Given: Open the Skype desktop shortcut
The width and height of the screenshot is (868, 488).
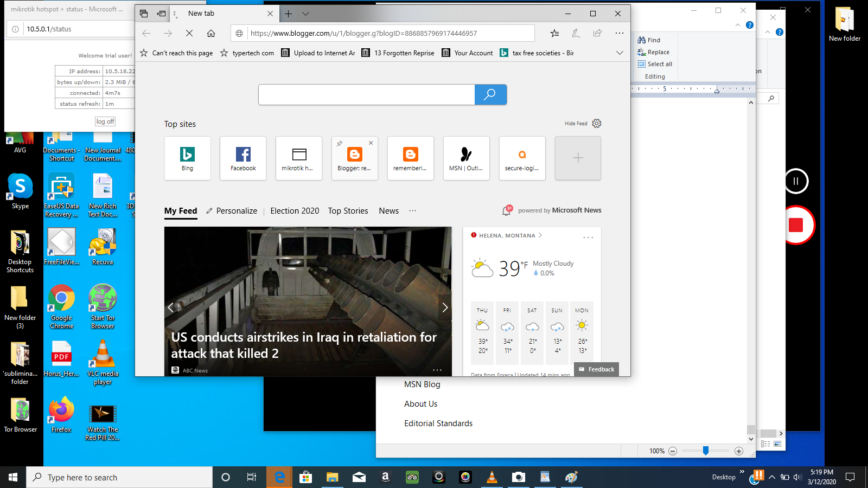Looking at the screenshot, I should [x=20, y=191].
